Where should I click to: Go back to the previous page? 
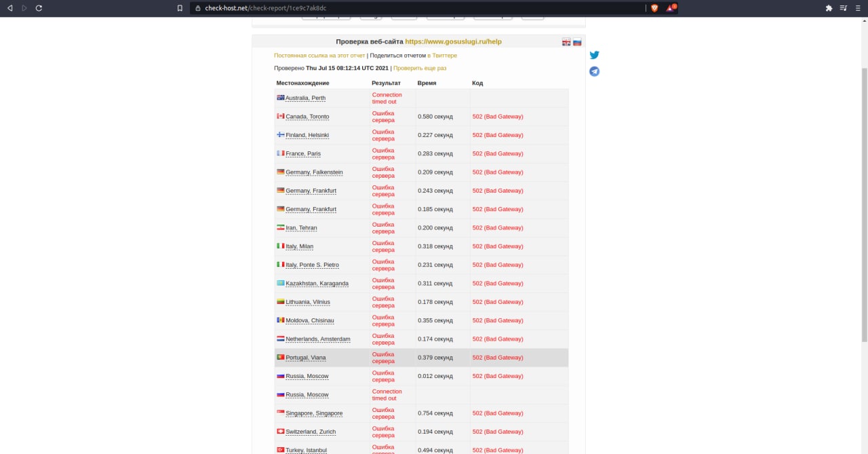(10, 8)
